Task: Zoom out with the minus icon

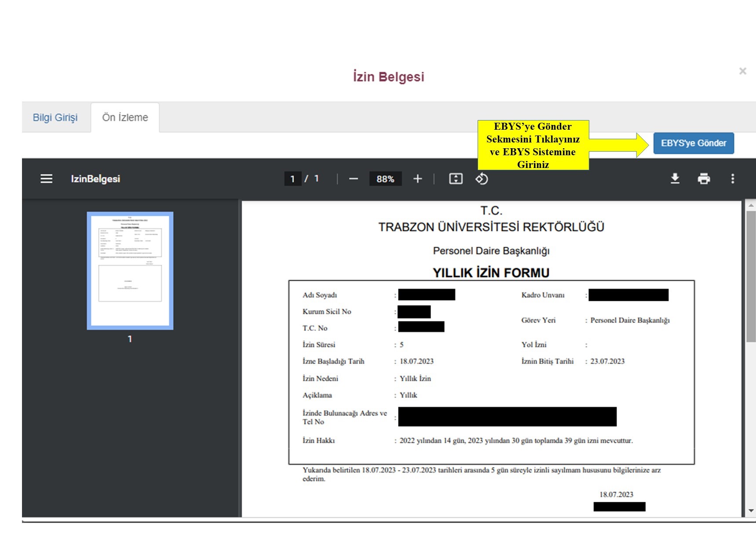Action: point(354,179)
